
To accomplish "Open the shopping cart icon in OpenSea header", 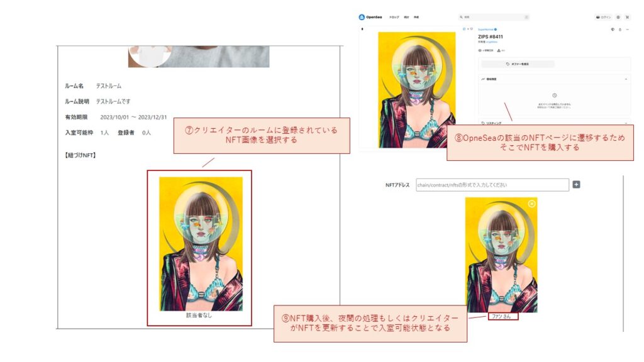I will 627,17.
